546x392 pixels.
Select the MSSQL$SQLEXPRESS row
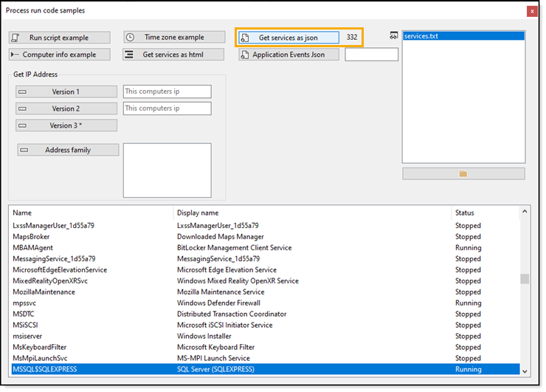pos(266,369)
